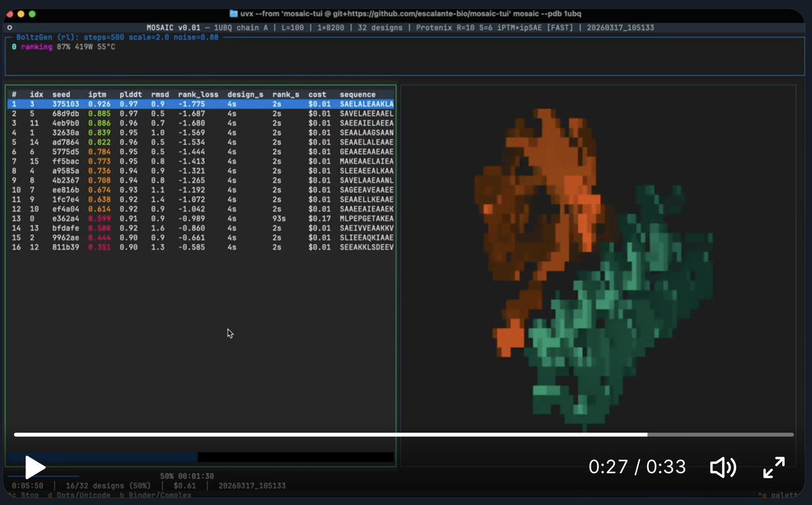Click the '20260317_105133' status bar entry
Image resolution: width=812 pixels, height=505 pixels.
pyautogui.click(x=252, y=486)
